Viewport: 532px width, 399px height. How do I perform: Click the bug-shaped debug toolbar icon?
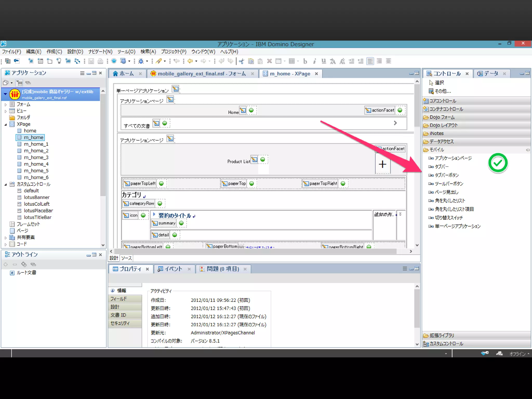141,61
